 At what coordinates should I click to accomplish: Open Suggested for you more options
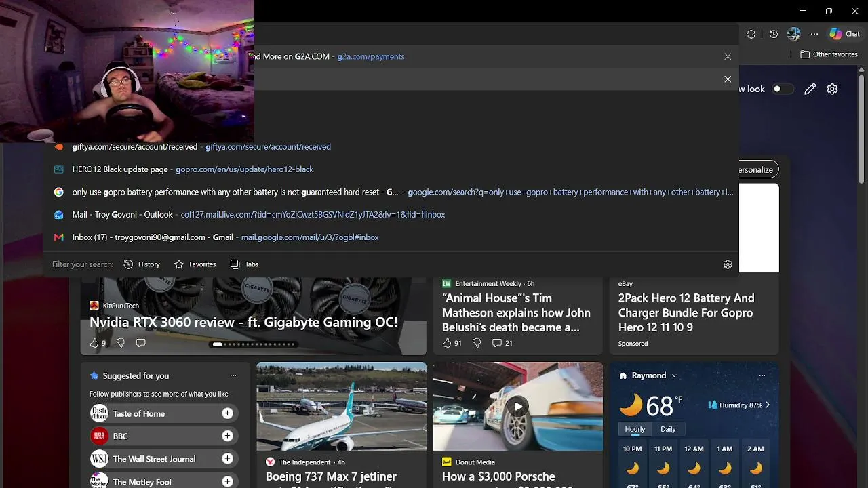pyautogui.click(x=233, y=375)
